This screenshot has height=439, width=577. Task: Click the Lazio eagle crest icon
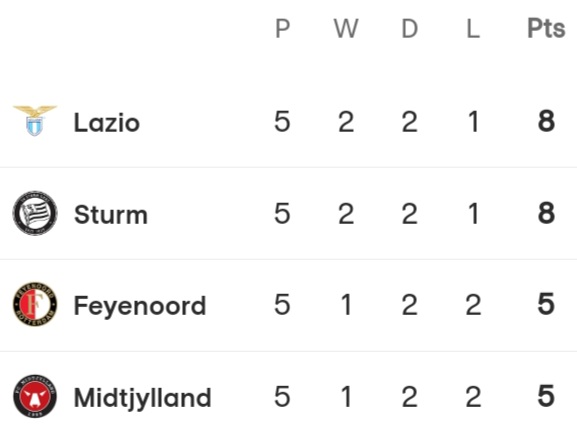click(35, 121)
